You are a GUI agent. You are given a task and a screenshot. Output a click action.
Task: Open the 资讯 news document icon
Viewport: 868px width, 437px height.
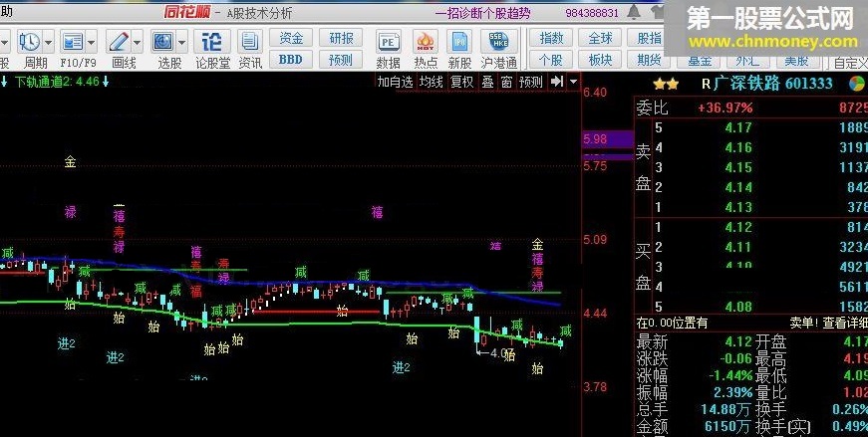coord(250,42)
